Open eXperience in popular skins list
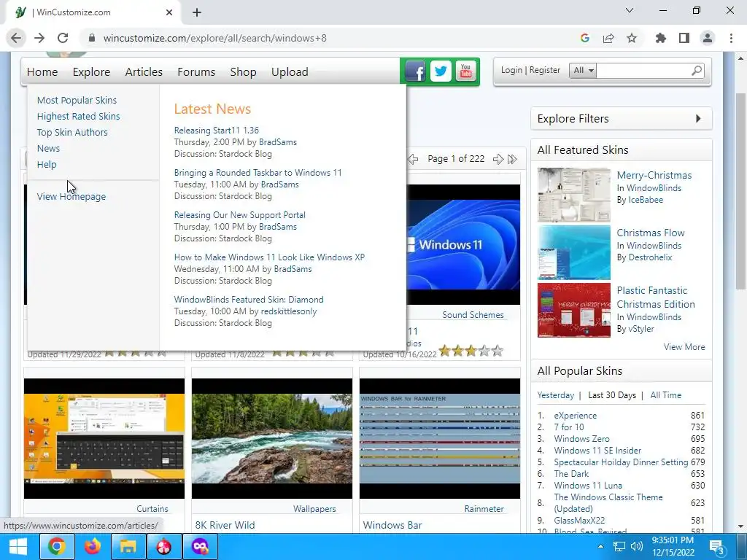Viewport: 747px width, 560px height. coord(575,416)
